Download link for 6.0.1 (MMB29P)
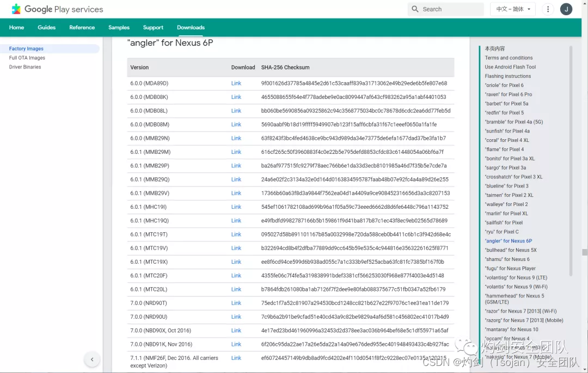 click(236, 165)
